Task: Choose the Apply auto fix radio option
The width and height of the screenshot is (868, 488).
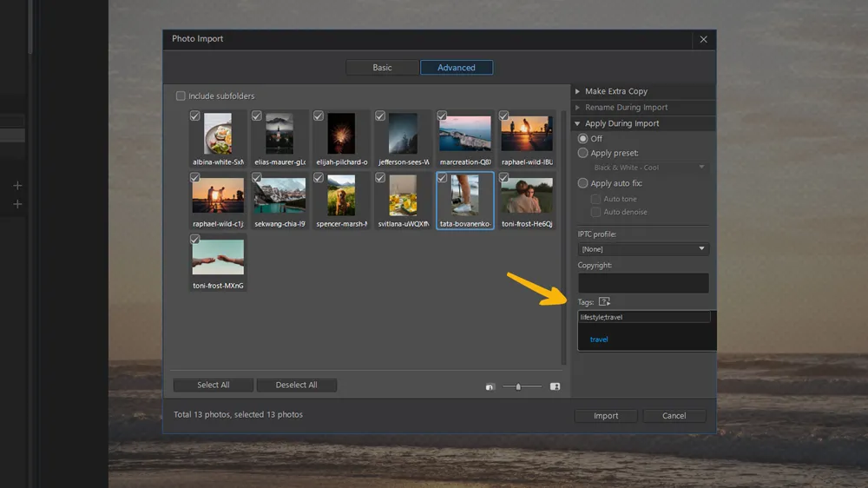Action: click(582, 183)
